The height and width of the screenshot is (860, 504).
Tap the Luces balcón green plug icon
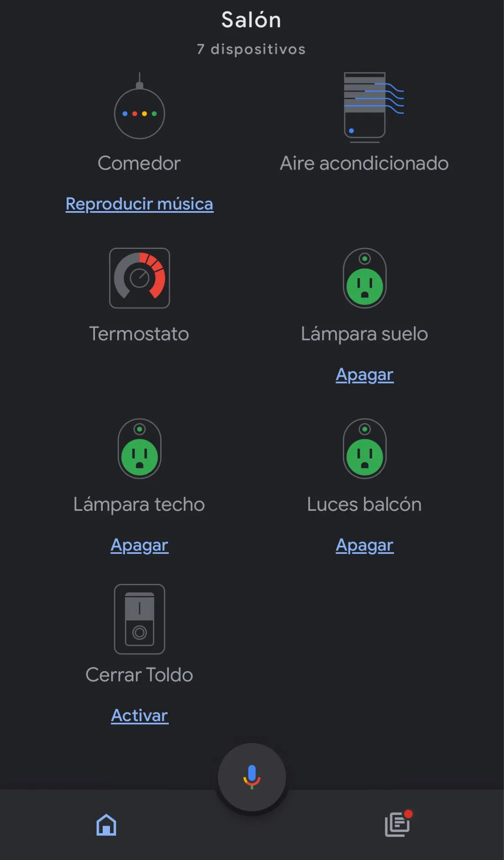[x=365, y=448]
